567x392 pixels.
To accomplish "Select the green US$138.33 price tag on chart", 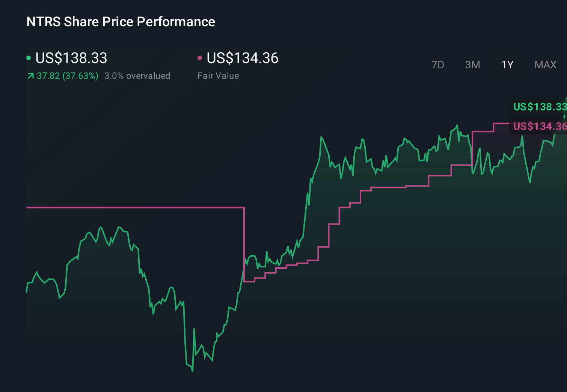I will (538, 107).
